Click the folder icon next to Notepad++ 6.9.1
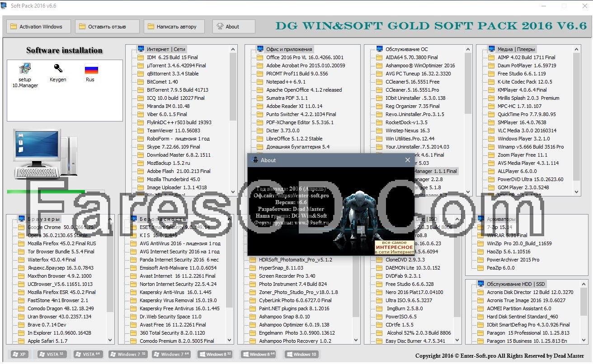This screenshot has height=364, width=593. click(260, 82)
